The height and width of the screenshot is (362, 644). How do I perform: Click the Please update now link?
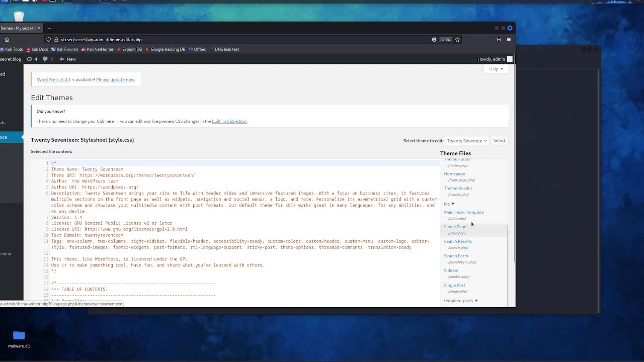coord(115,79)
